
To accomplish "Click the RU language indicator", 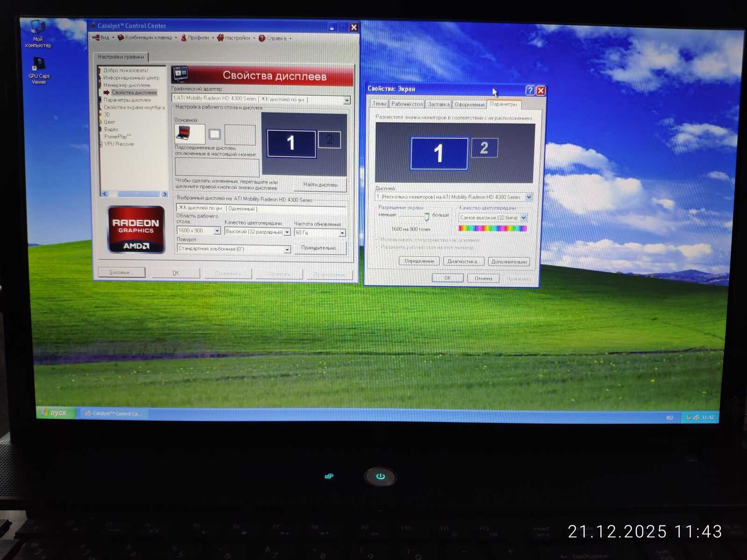I will (669, 417).
